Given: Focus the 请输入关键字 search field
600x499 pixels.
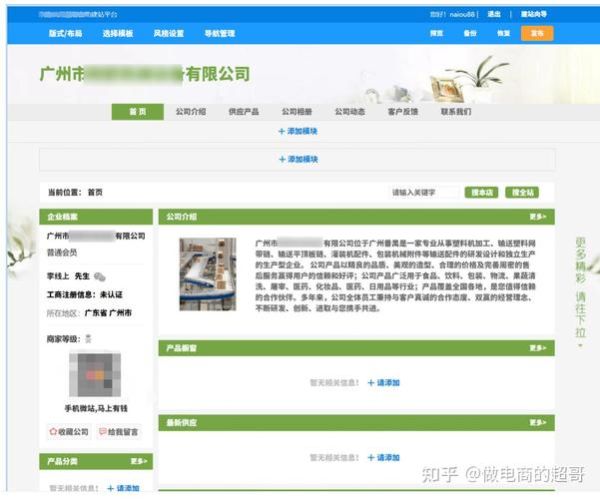Looking at the screenshot, I should (424, 192).
